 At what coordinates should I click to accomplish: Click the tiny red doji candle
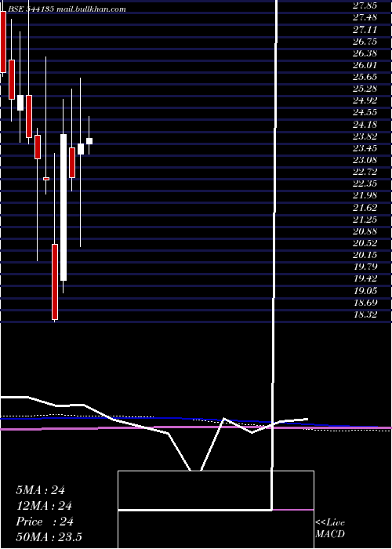[x=46, y=179]
